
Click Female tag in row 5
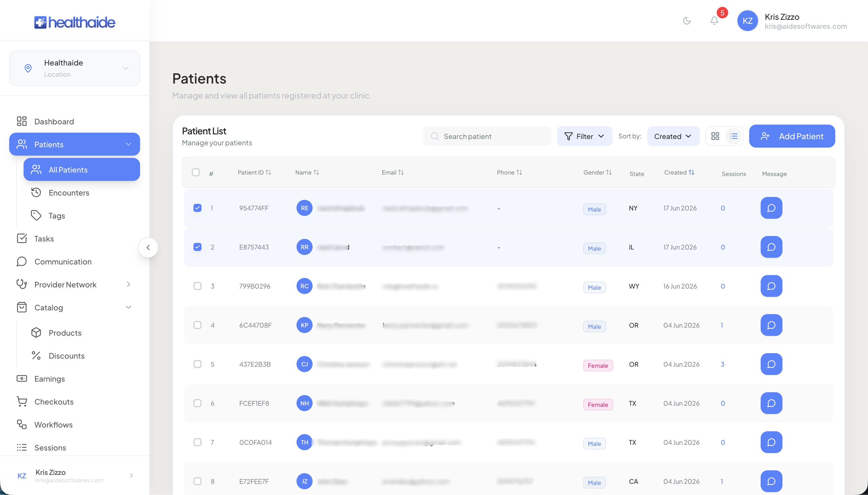click(598, 366)
